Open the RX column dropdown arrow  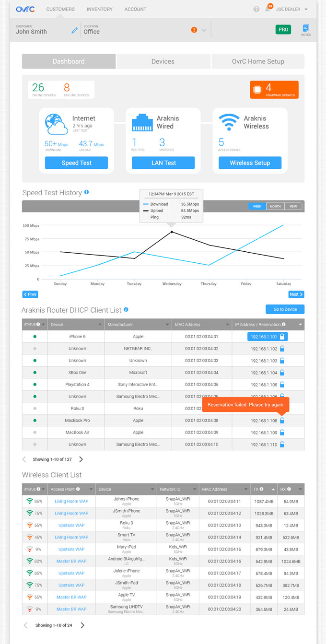pyautogui.click(x=300, y=490)
